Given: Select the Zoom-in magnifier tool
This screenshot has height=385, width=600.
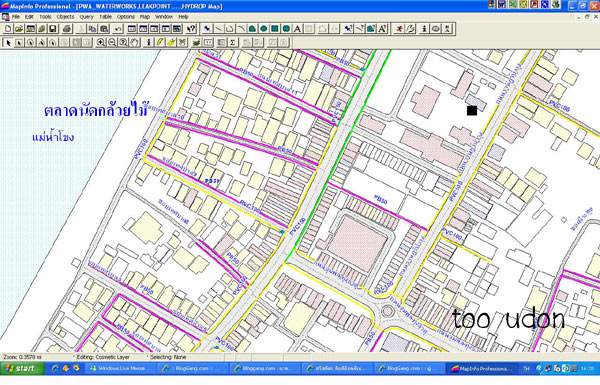Looking at the screenshot, I should click(x=101, y=42).
